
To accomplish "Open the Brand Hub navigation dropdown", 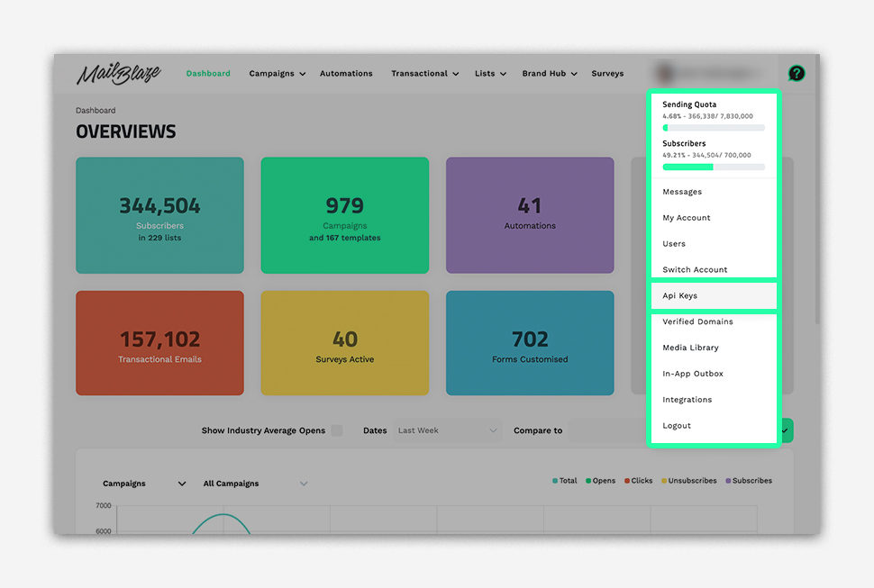I will (550, 74).
